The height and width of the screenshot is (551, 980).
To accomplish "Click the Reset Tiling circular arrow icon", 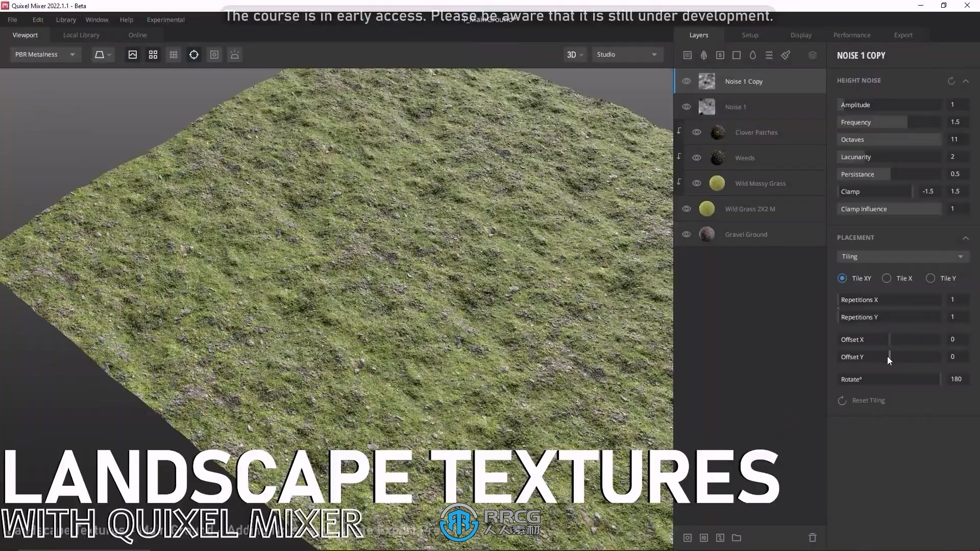I will pos(842,400).
